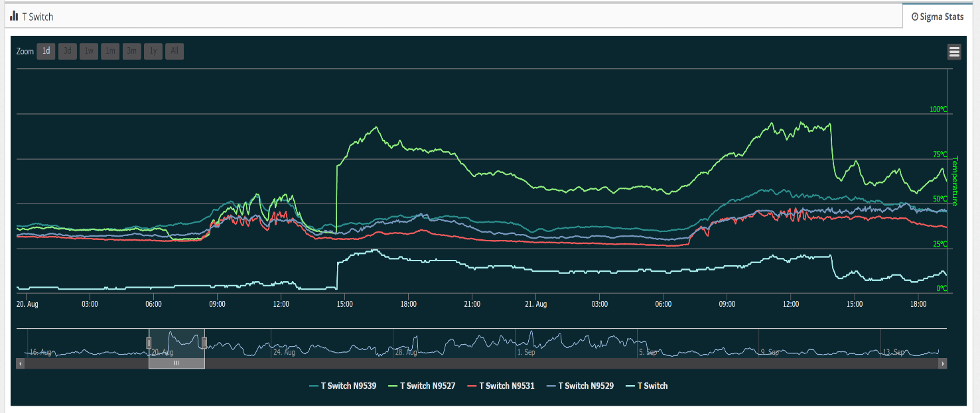Click the 50°C y-axis label
The image size is (980, 413).
(x=941, y=199)
